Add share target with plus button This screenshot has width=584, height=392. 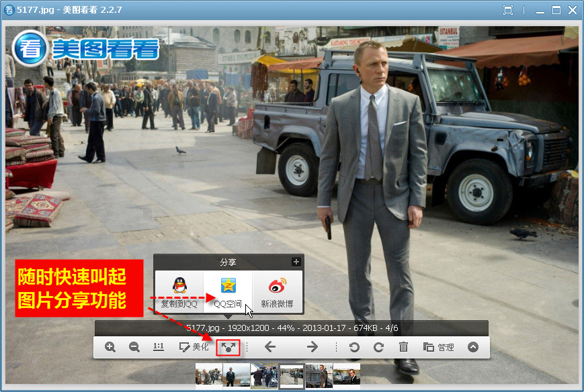(296, 262)
